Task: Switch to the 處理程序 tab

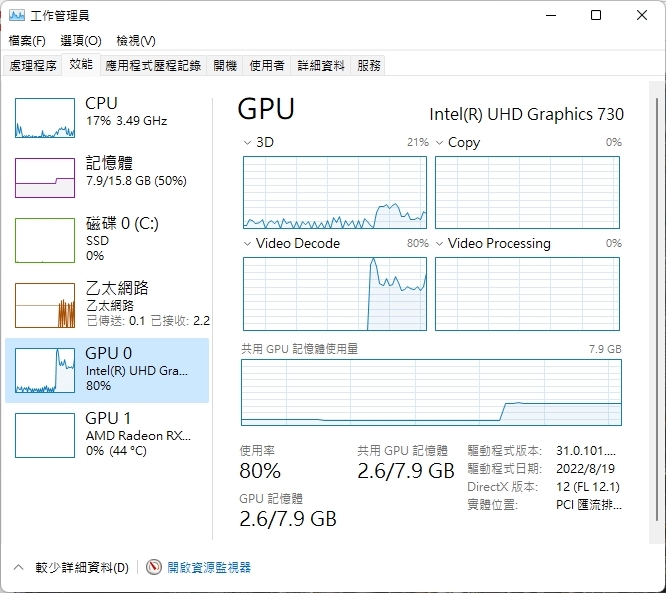Action: 33,65
